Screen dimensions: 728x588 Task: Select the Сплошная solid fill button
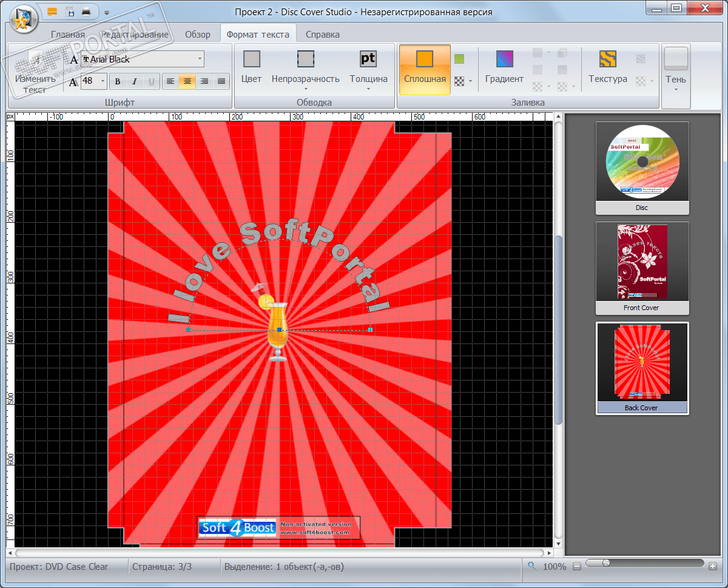point(425,69)
